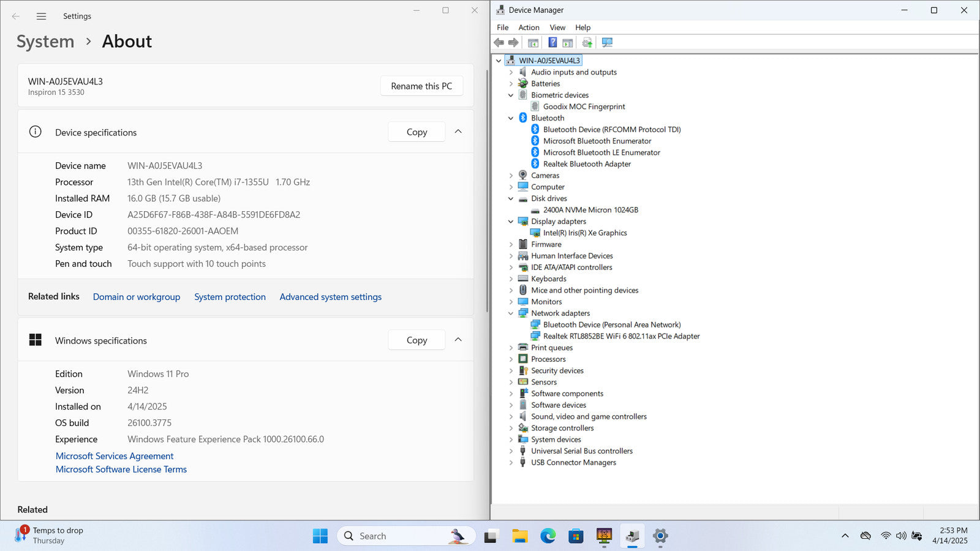This screenshot has width=980, height=551.
Task: Click the Back arrow in Device Manager toolbar
Action: (x=499, y=42)
